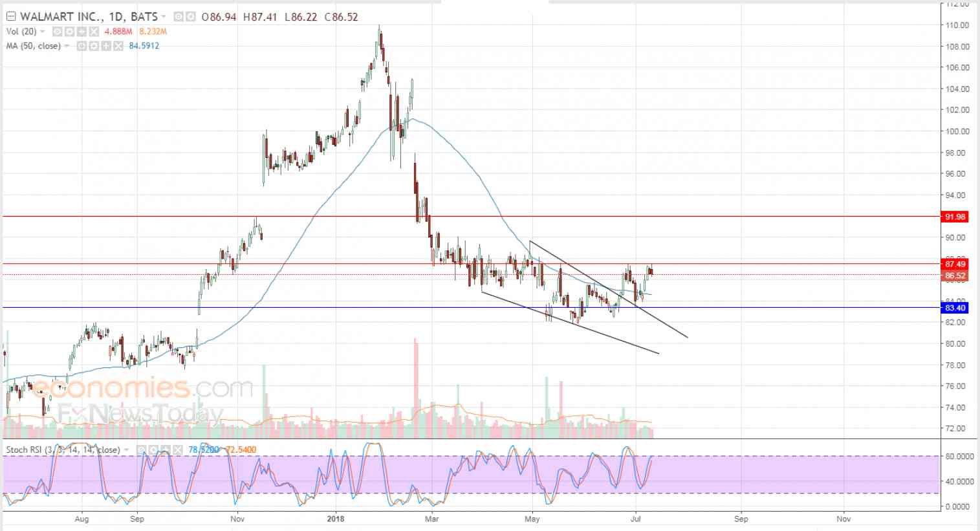
Task: Expand the MA (50, close) dropdown arrow
Action: pos(67,46)
